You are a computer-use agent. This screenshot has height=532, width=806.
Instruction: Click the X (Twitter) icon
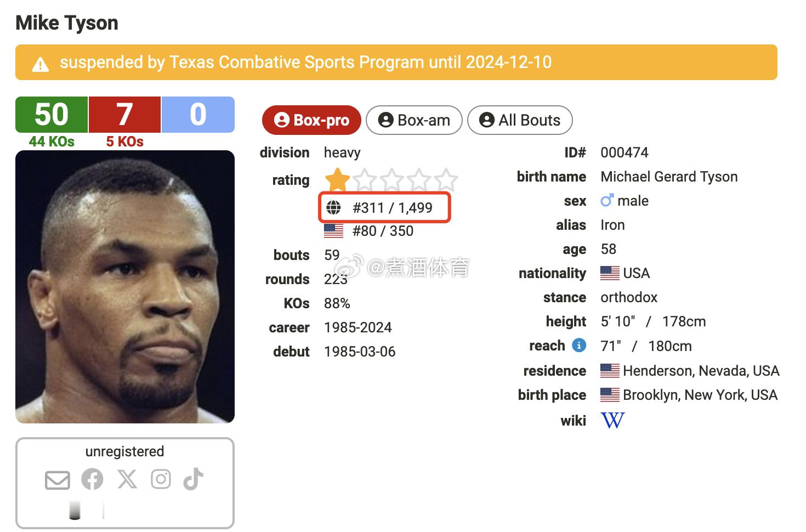pos(127,479)
